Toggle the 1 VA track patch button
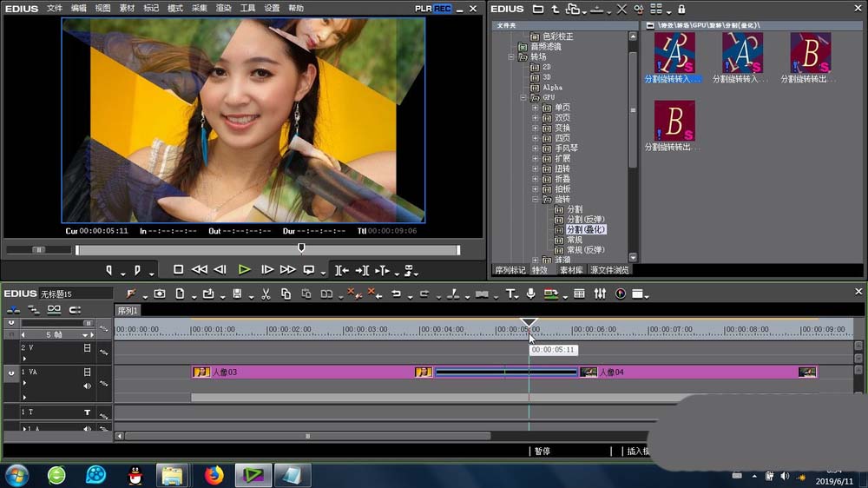Image resolution: width=868 pixels, height=488 pixels. [x=11, y=373]
